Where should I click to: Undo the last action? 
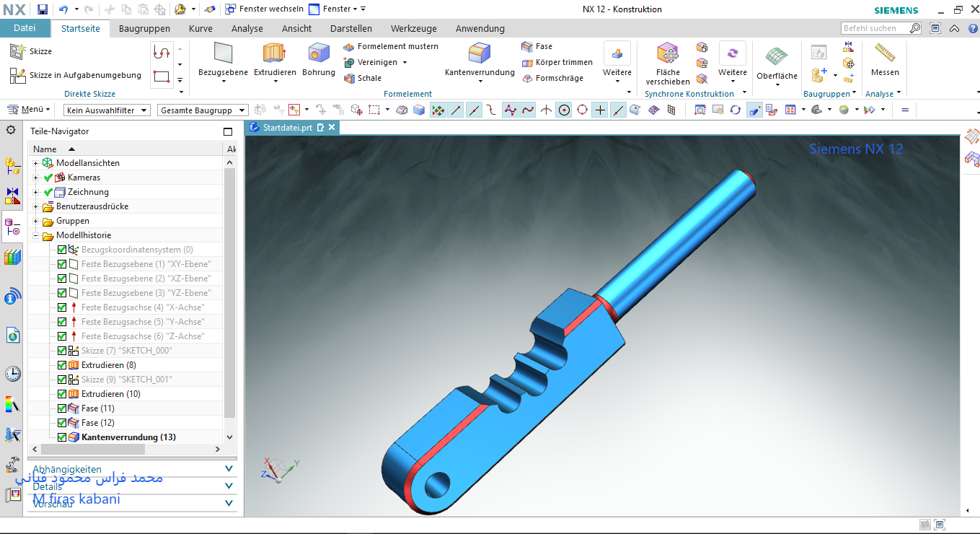[63, 9]
